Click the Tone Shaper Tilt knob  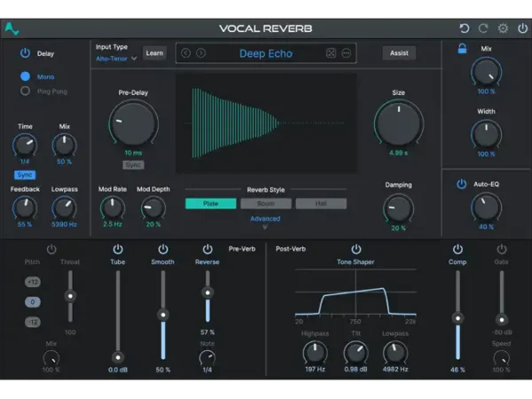click(356, 353)
